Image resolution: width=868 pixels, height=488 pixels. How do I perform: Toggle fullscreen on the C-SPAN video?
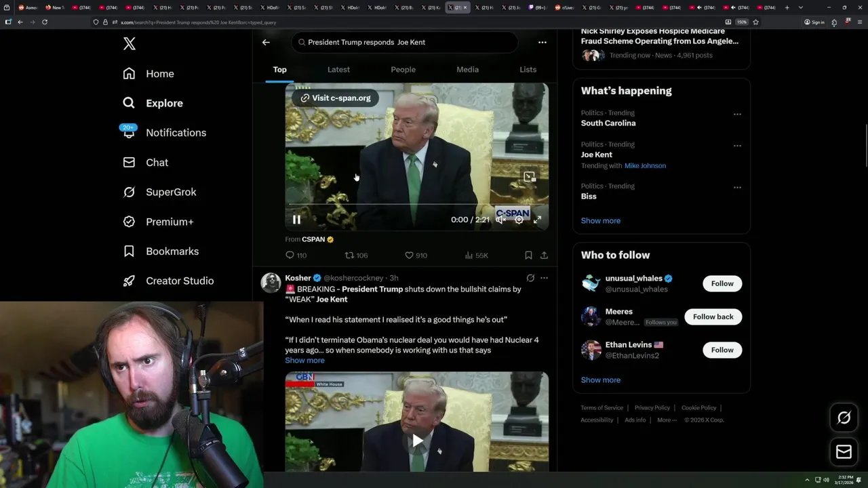pos(537,220)
